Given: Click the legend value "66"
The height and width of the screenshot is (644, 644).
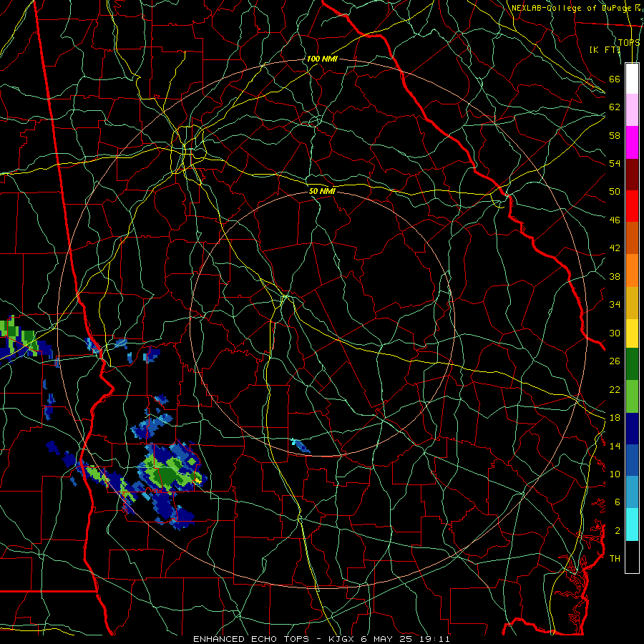Looking at the screenshot, I should pyautogui.click(x=615, y=79).
